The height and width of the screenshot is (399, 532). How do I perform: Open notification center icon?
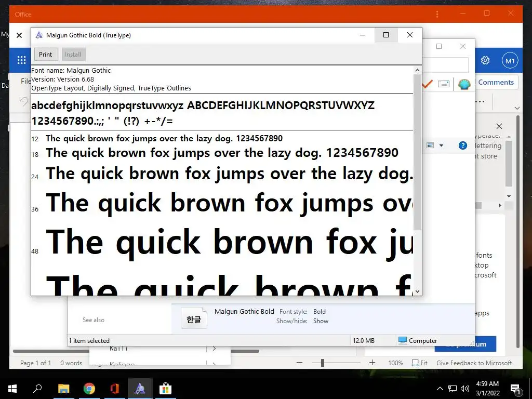(x=515, y=389)
